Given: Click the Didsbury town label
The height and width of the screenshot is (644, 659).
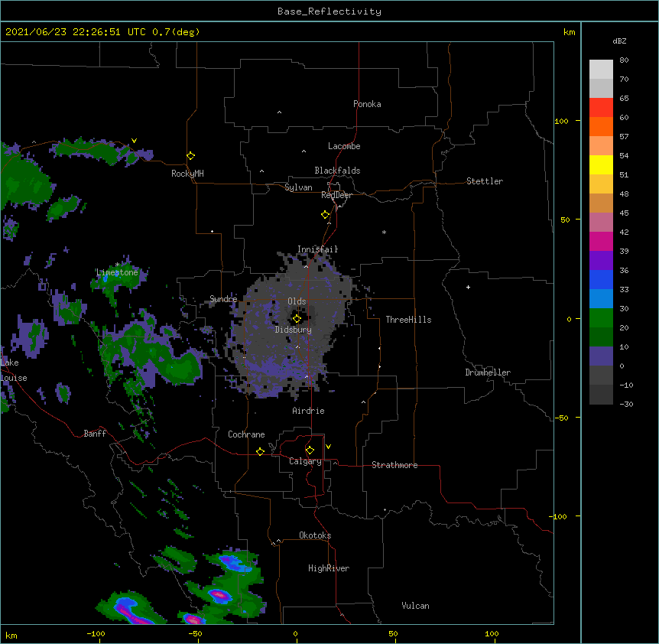Looking at the screenshot, I should (x=294, y=330).
